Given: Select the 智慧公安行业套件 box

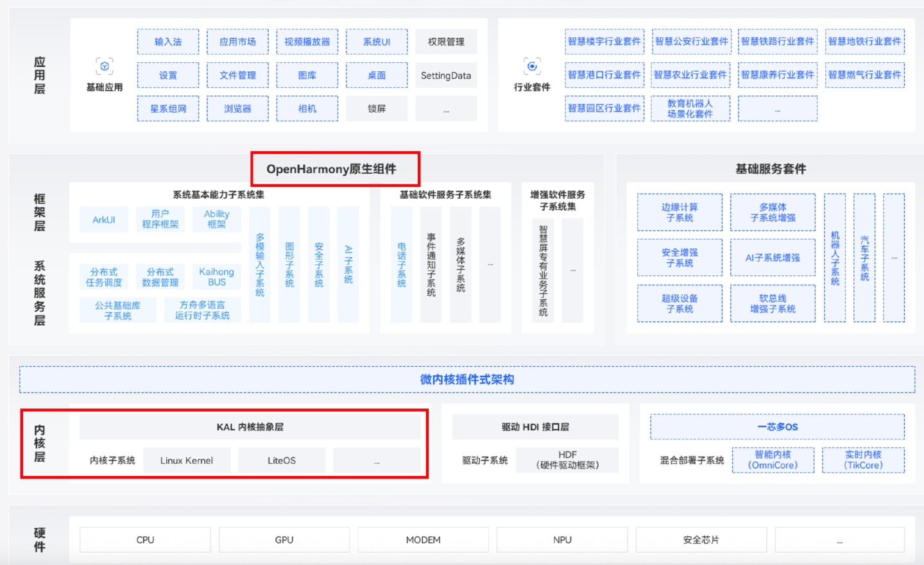Looking at the screenshot, I should [691, 41].
